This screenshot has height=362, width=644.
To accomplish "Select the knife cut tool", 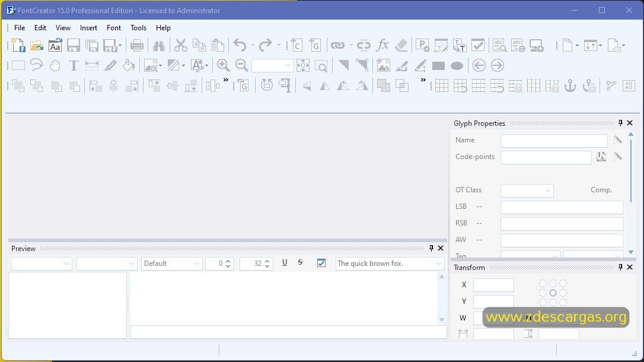I will [110, 65].
